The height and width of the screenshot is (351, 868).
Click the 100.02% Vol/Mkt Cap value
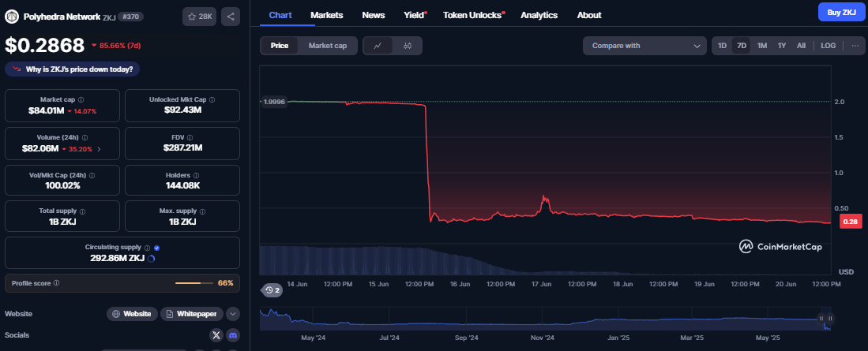tap(62, 185)
